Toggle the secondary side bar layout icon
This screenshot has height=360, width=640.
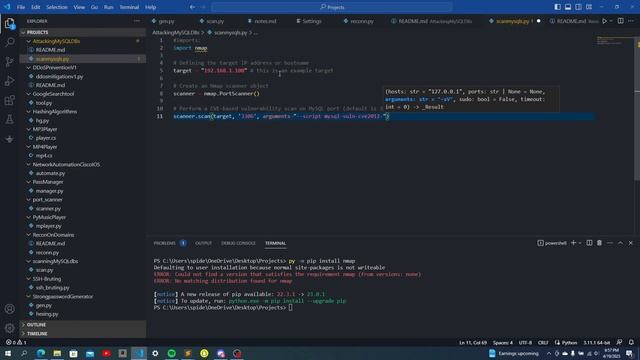pos(578,7)
